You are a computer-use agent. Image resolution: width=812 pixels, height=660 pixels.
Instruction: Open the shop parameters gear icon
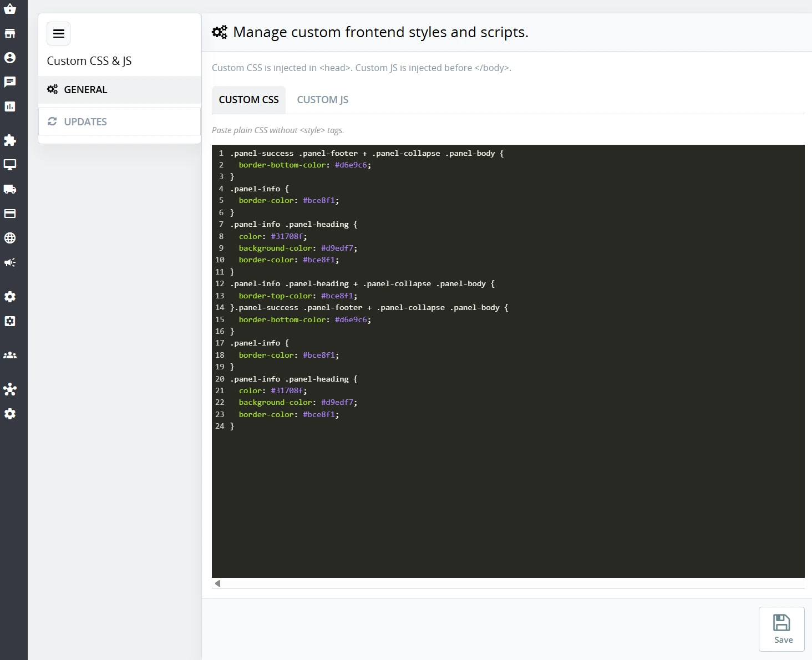pyautogui.click(x=10, y=297)
